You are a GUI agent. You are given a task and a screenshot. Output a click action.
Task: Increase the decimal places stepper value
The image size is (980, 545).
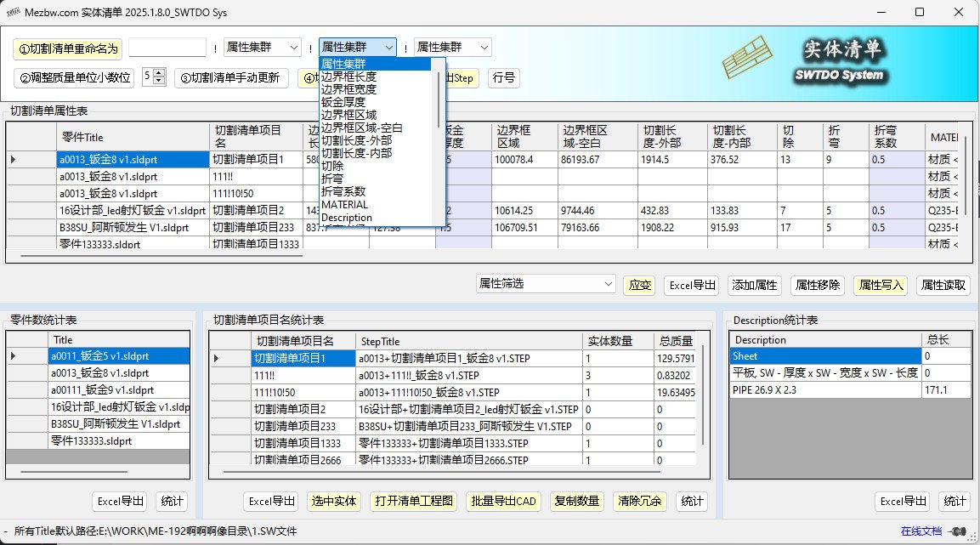click(x=160, y=74)
